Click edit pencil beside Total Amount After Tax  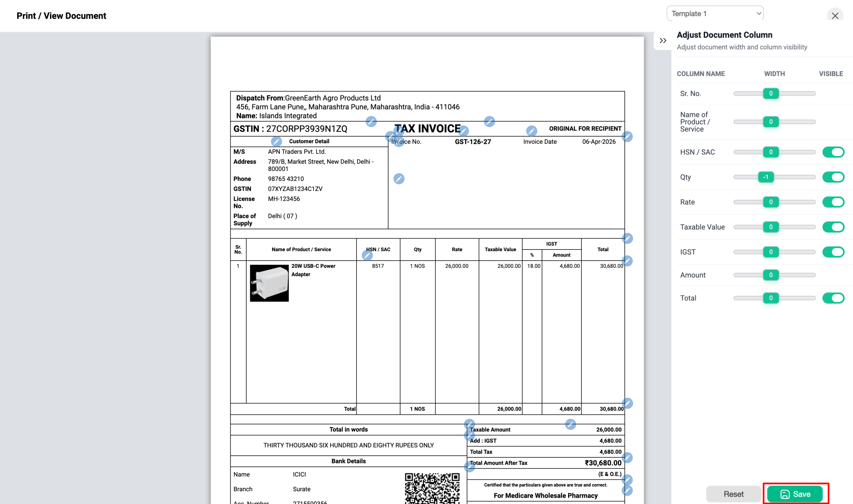click(x=469, y=467)
